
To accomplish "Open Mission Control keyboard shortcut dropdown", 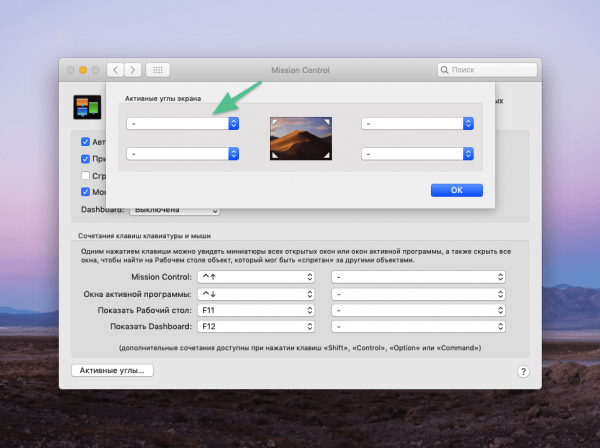I will click(256, 277).
